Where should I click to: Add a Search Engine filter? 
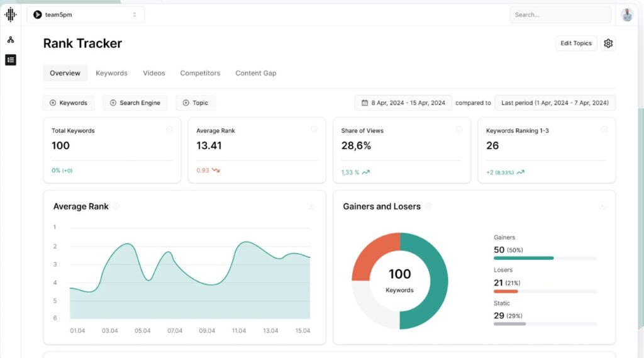click(x=135, y=103)
